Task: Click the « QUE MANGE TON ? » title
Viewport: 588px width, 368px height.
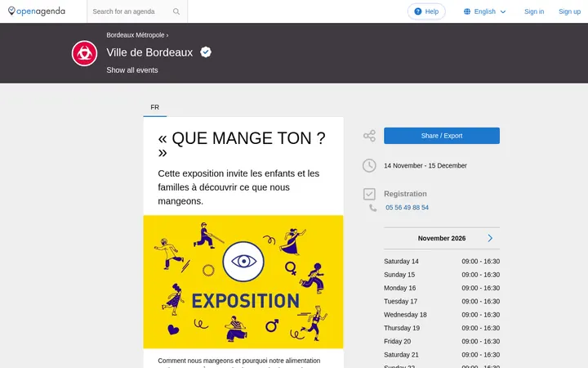Action: click(242, 145)
